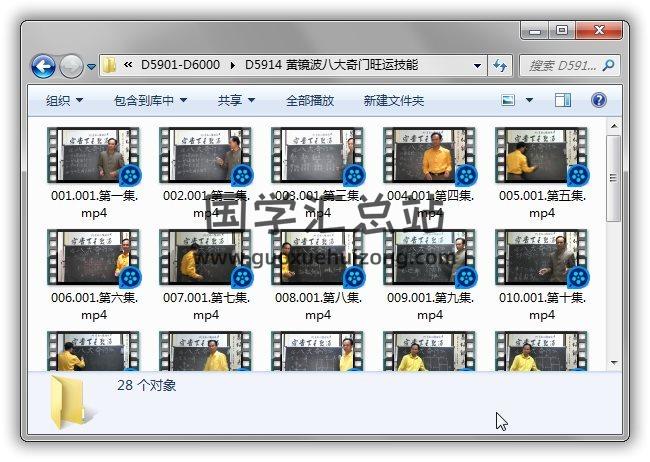Toggle the preview pane icon
The image size is (650, 462).
[x=563, y=100]
